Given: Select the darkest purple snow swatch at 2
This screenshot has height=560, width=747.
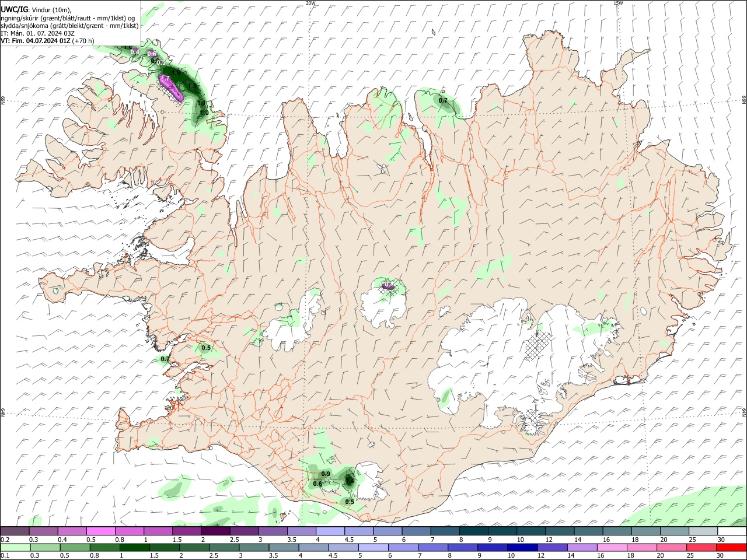Looking at the screenshot, I should point(215,531).
